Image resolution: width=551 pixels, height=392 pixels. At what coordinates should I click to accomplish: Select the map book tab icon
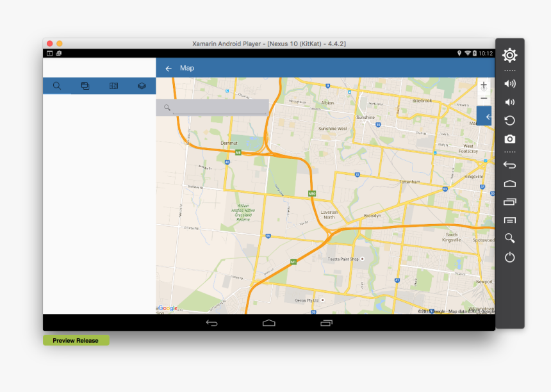click(113, 86)
